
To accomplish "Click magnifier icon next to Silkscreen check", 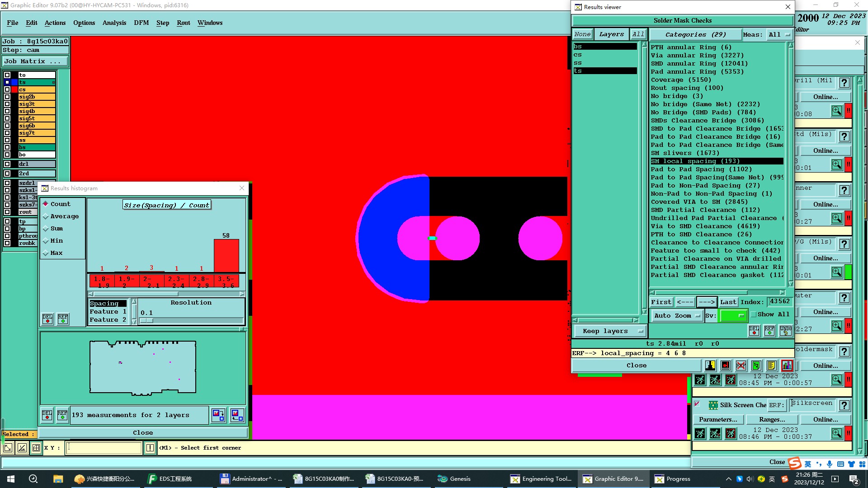I will click(x=836, y=433).
